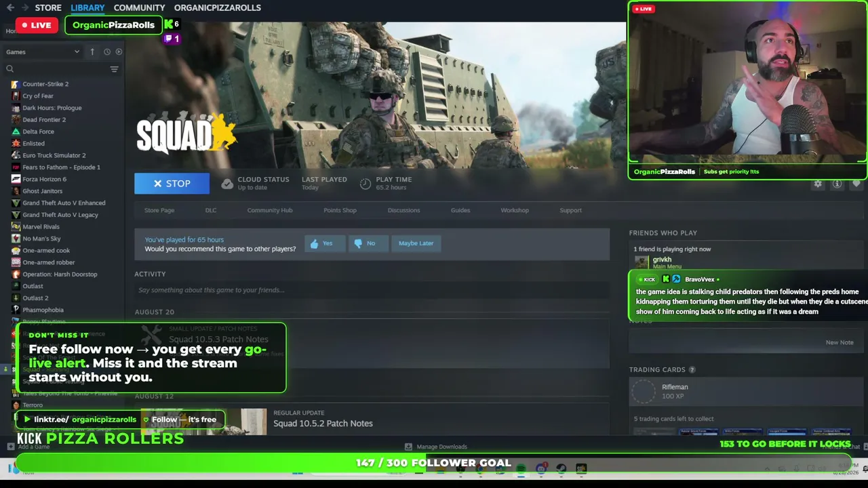Viewport: 868px width, 488px height.
Task: Open the COMMUNITY menu
Action: coord(140,7)
